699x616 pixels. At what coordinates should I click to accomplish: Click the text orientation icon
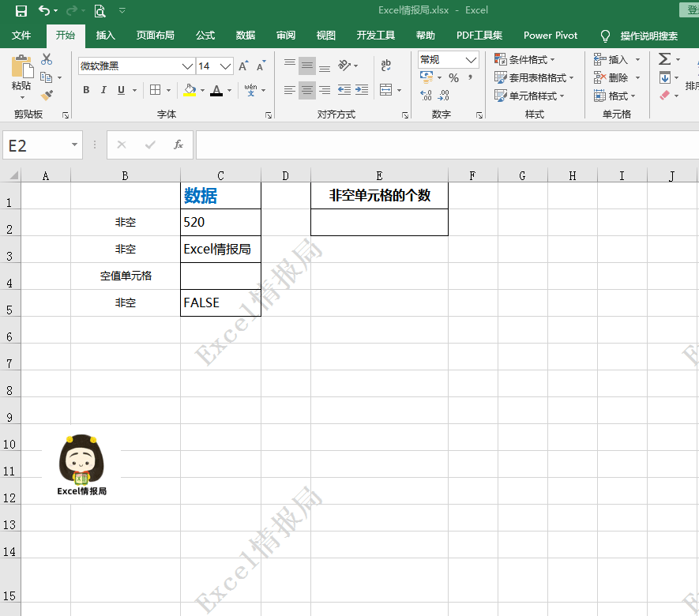(x=344, y=66)
